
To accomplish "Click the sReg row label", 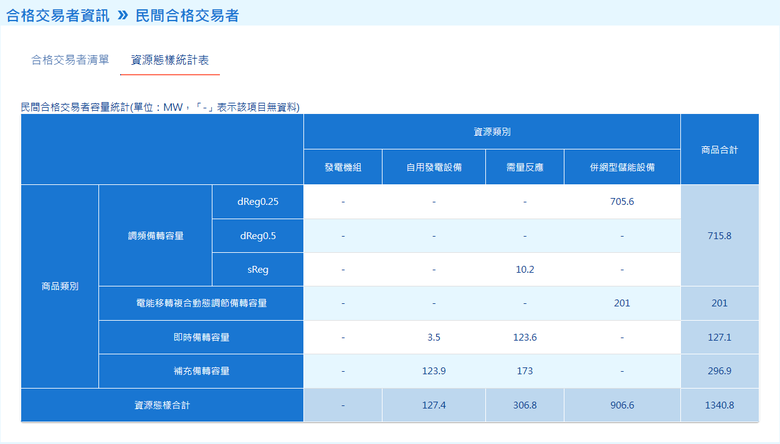I will coord(258,269).
